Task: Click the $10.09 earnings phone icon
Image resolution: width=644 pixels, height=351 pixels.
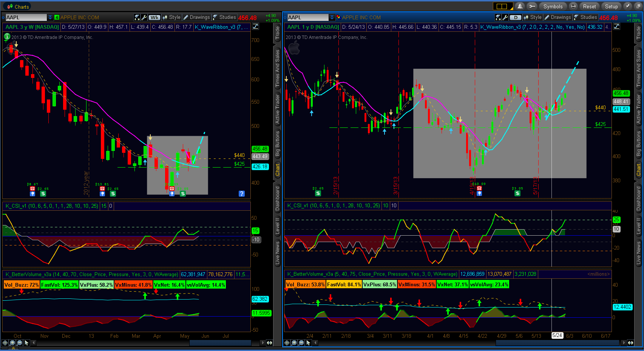Action: click(x=479, y=188)
